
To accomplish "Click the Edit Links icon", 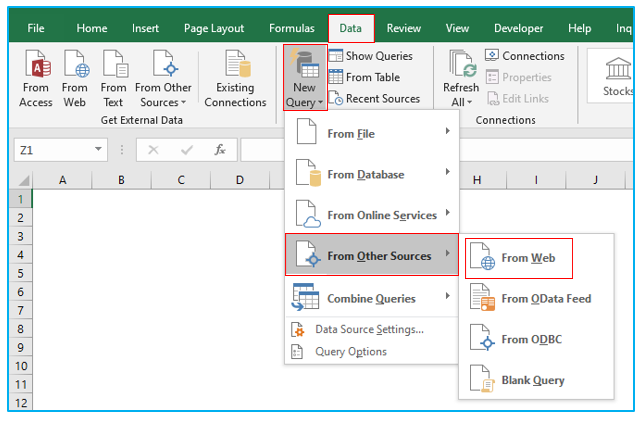I will pyautogui.click(x=493, y=98).
